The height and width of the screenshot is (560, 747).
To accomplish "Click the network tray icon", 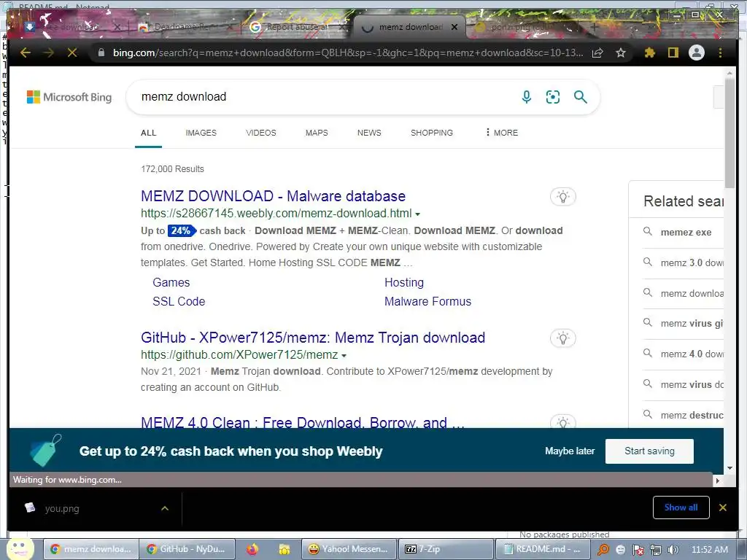I will [x=656, y=550].
